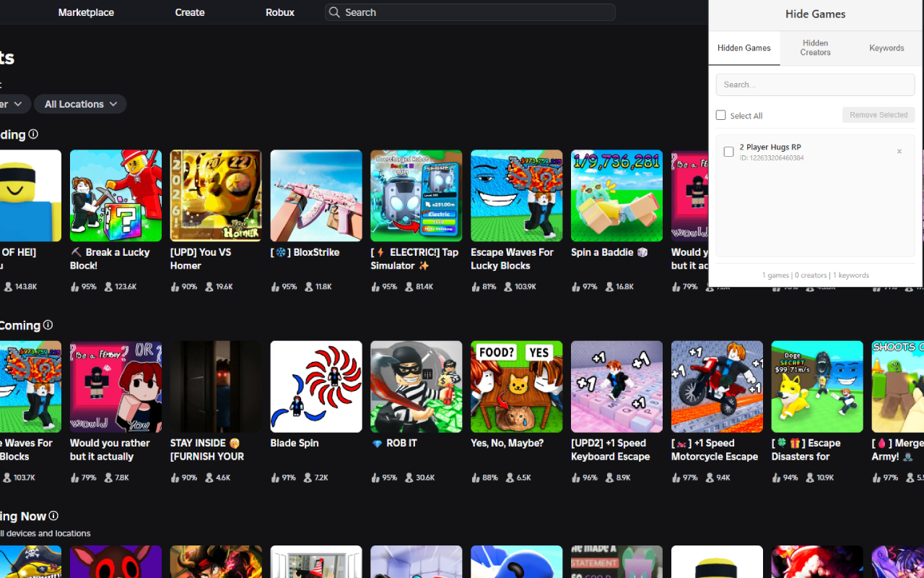Open the BloxStrike pink rifle thumbnail
This screenshot has height=578, width=924.
click(x=316, y=196)
